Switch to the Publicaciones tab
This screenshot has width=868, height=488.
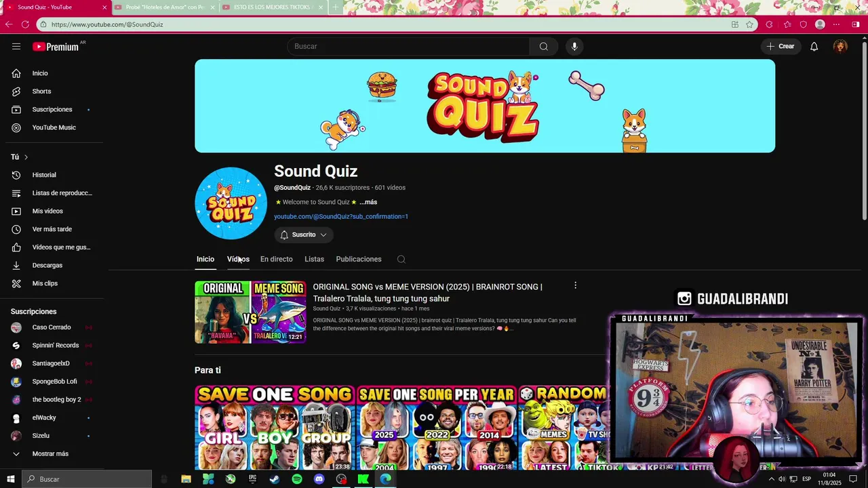(x=359, y=259)
